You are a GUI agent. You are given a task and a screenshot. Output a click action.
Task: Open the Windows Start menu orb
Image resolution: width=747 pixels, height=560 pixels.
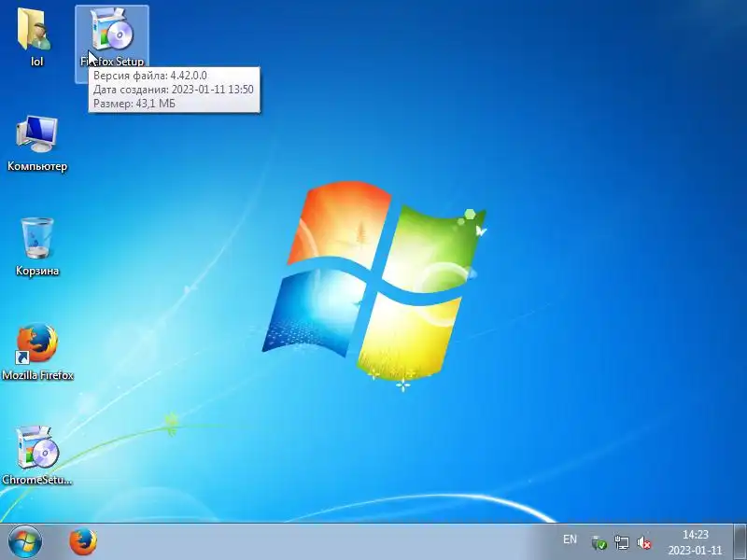pos(24,542)
